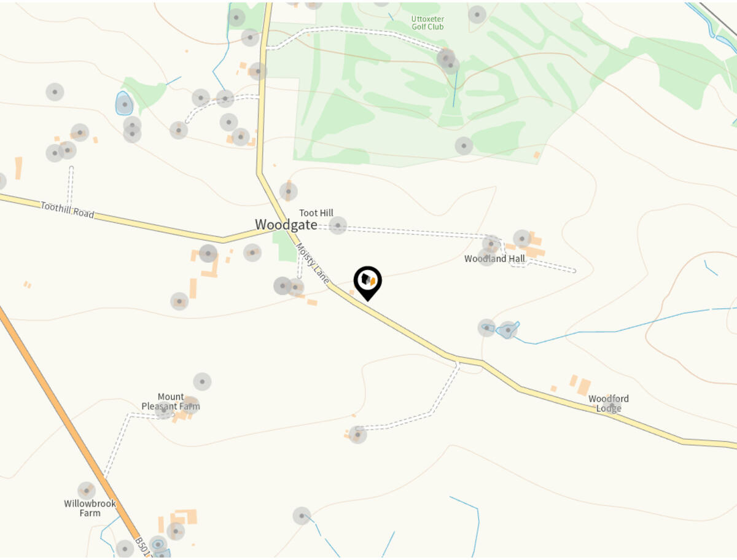
Task: Click the Woodland Hall label
Action: (494, 259)
